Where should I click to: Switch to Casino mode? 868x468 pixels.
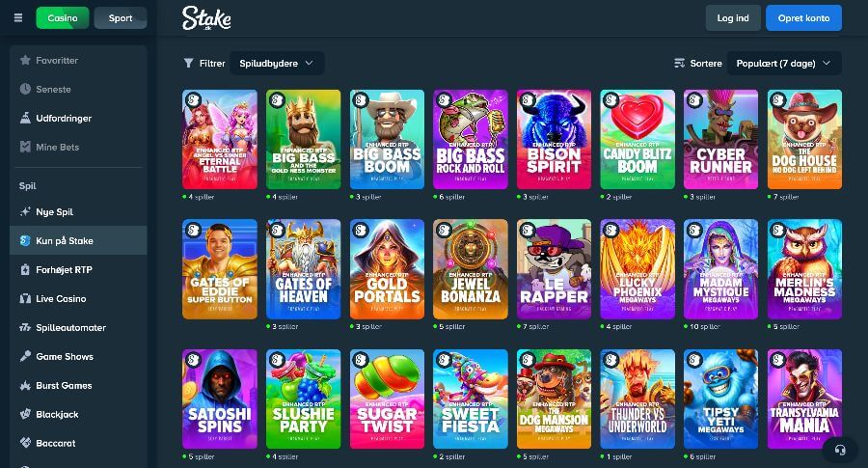click(63, 17)
